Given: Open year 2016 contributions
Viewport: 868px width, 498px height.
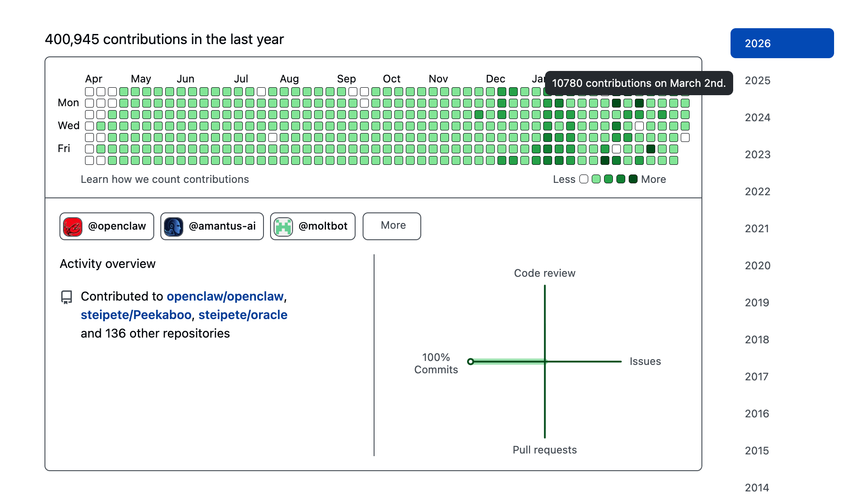Looking at the screenshot, I should [x=757, y=414].
